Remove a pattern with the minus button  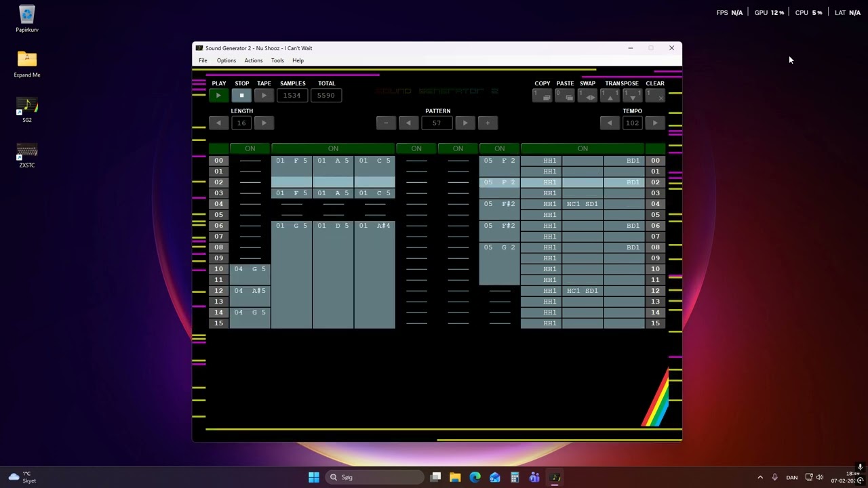(x=386, y=123)
